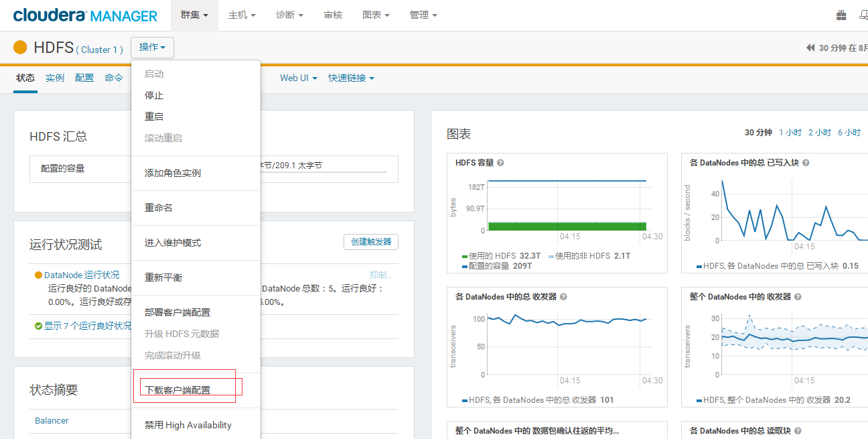
Task: Select the 6 小时 time range
Action: 849,133
